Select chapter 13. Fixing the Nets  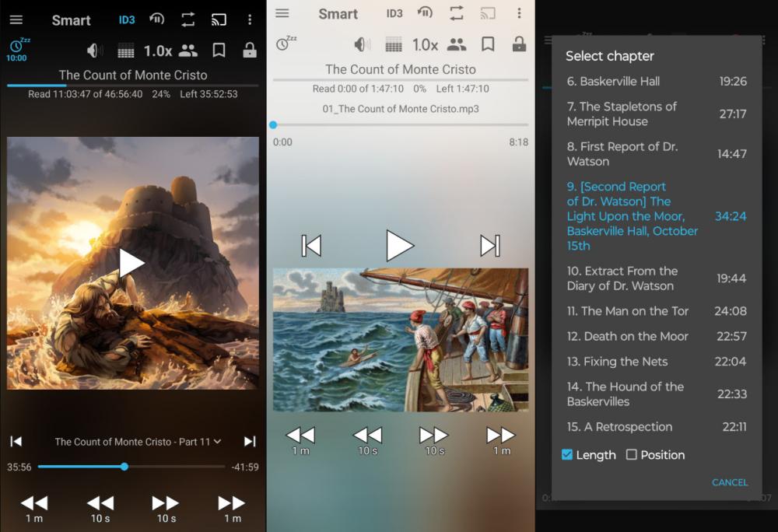657,362
